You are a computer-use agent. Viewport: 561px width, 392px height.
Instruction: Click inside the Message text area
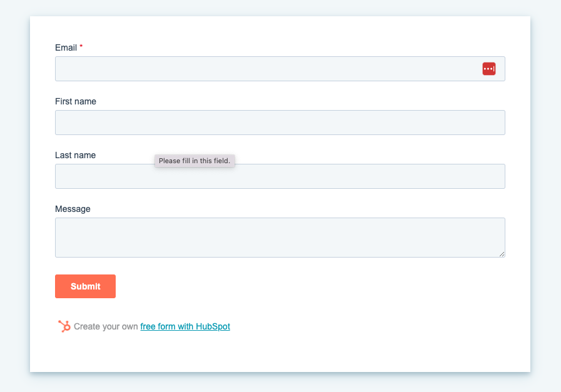point(280,238)
